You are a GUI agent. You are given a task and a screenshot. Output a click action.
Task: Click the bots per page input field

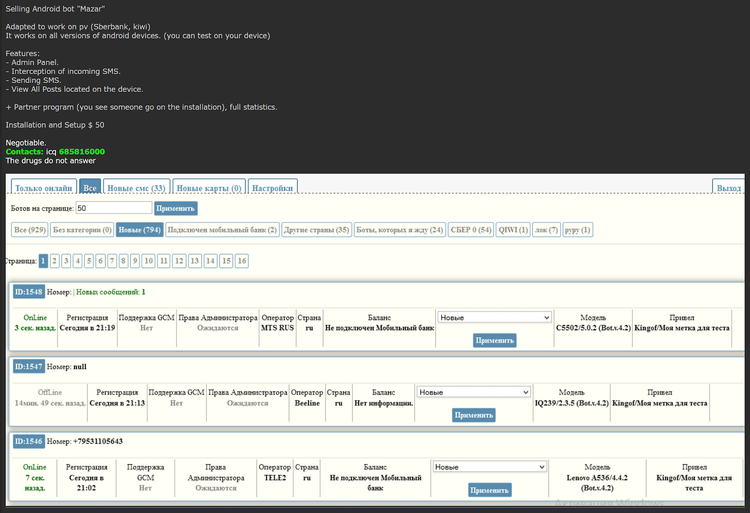point(113,208)
